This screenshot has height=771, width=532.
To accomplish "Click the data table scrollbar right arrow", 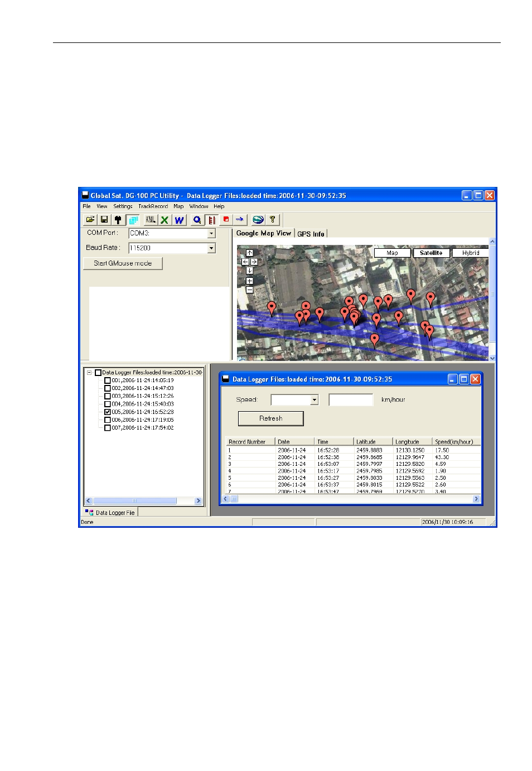I will tap(476, 499).
